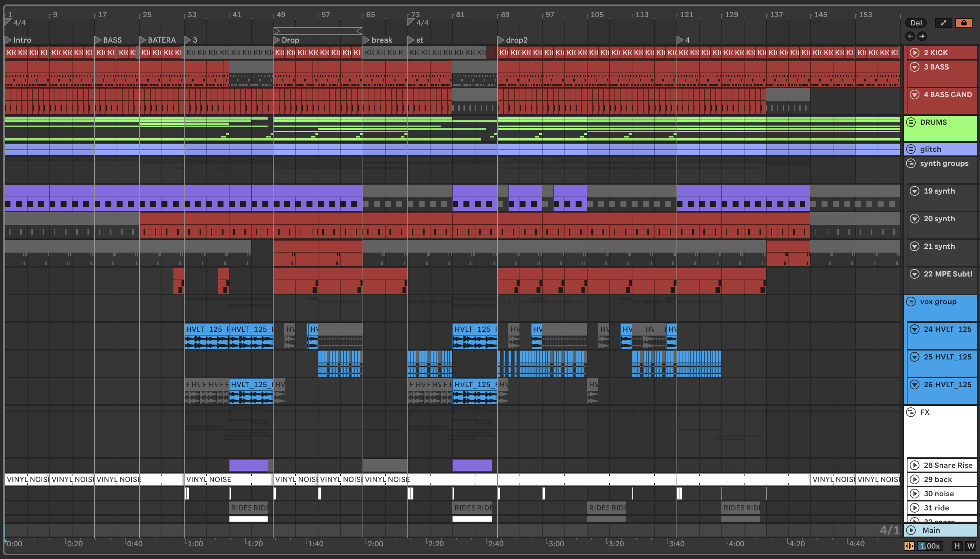Toggle the waveform zoom orange icon
Viewport: 980px width, 559px height.
pos(909,546)
